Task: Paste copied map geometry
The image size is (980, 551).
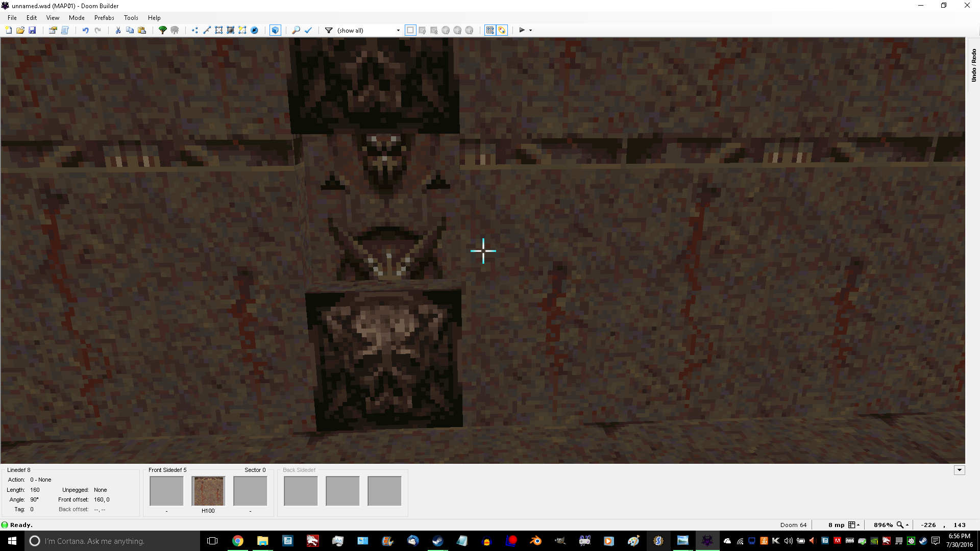Action: click(x=142, y=30)
